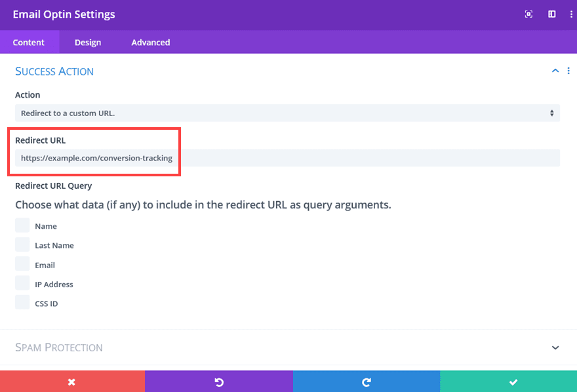Viewport: 577px width, 392px height.
Task: Redo the change with the blue arrow
Action: (x=367, y=381)
